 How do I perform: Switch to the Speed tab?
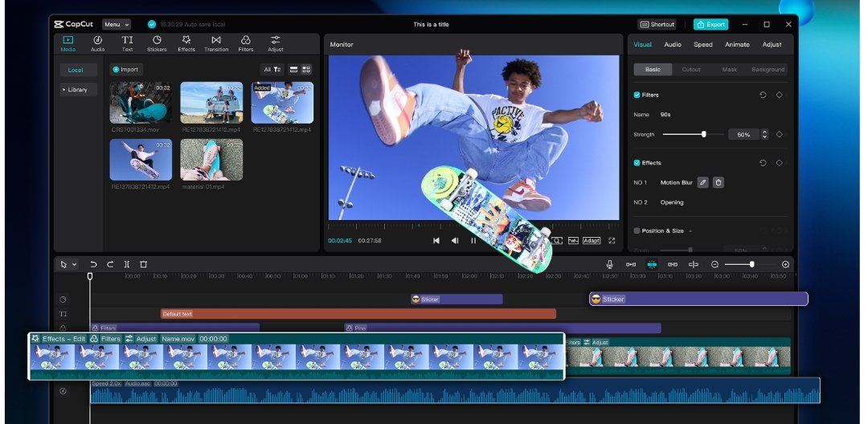point(703,44)
